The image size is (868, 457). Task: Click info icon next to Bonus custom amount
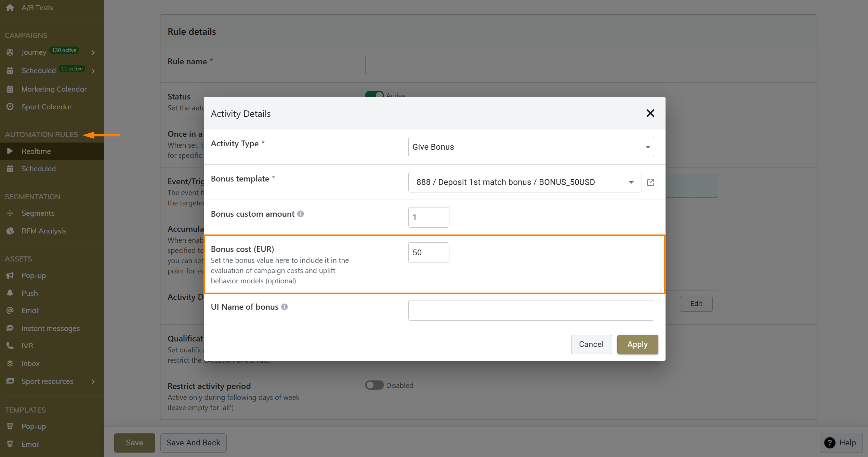[300, 214]
